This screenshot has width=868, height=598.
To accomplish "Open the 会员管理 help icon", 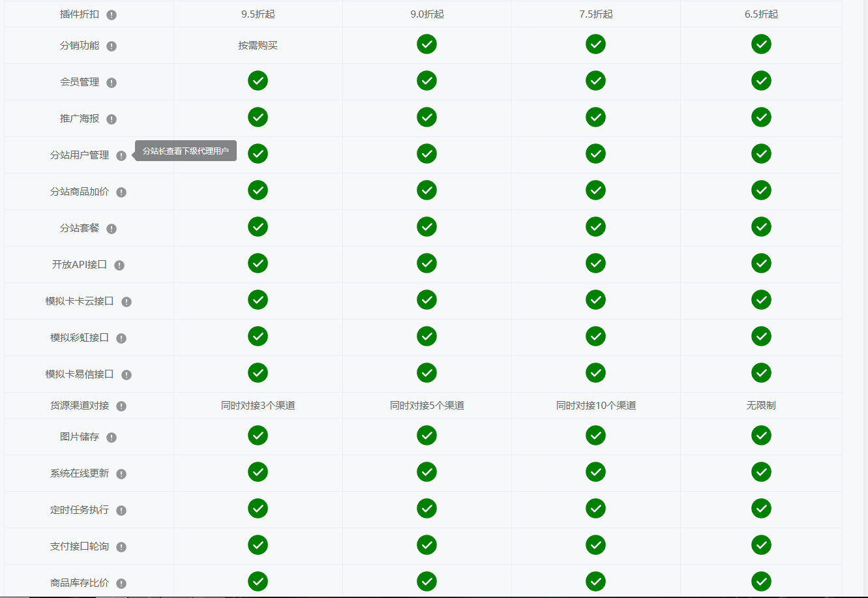I will [x=112, y=83].
